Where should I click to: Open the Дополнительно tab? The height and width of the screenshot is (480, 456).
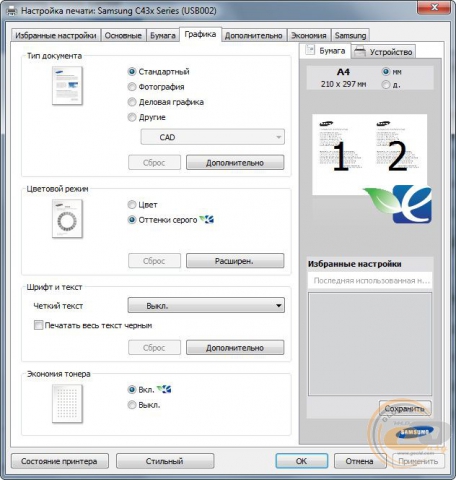(x=253, y=35)
